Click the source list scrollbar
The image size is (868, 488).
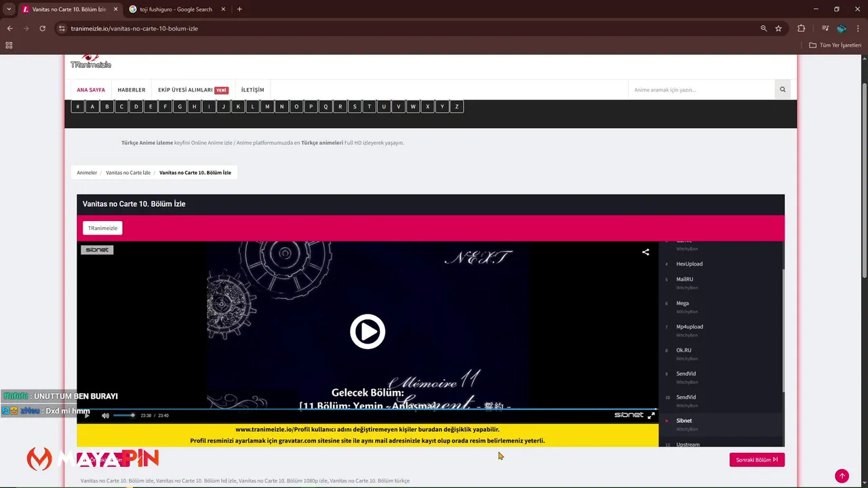point(783,330)
